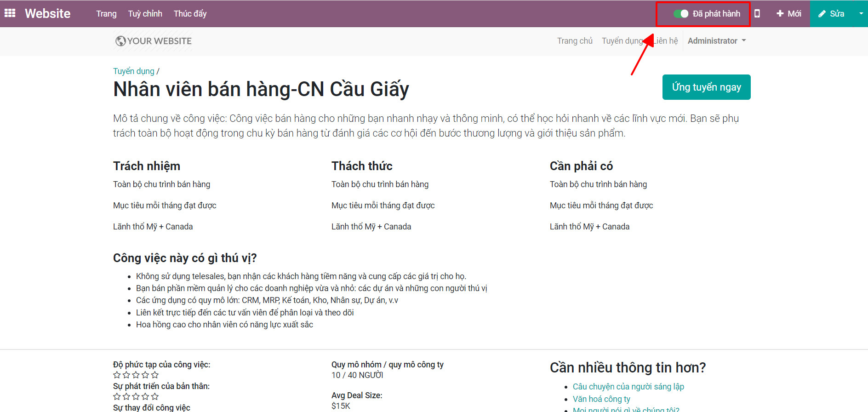Expand the Administrator user dropdown
This screenshot has height=412, width=868.
716,41
